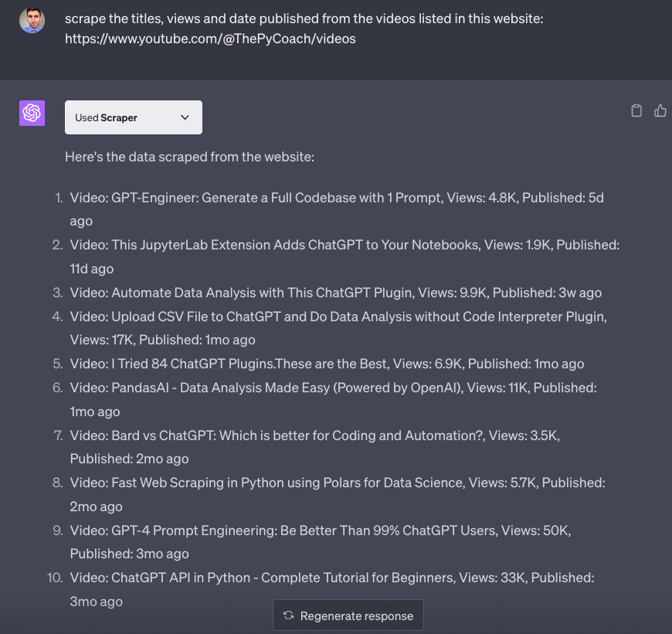
Task: Click the Used Scraper label text
Action: click(104, 117)
